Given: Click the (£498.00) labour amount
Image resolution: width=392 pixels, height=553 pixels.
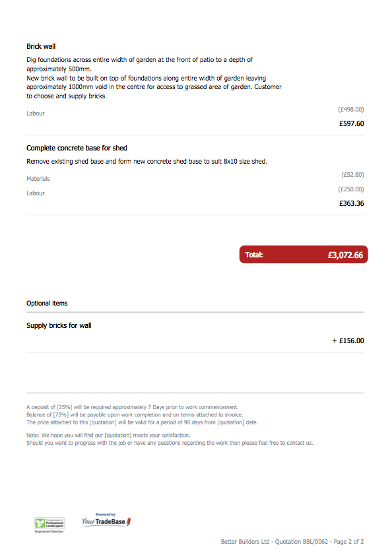Looking at the screenshot, I should coord(350,110).
